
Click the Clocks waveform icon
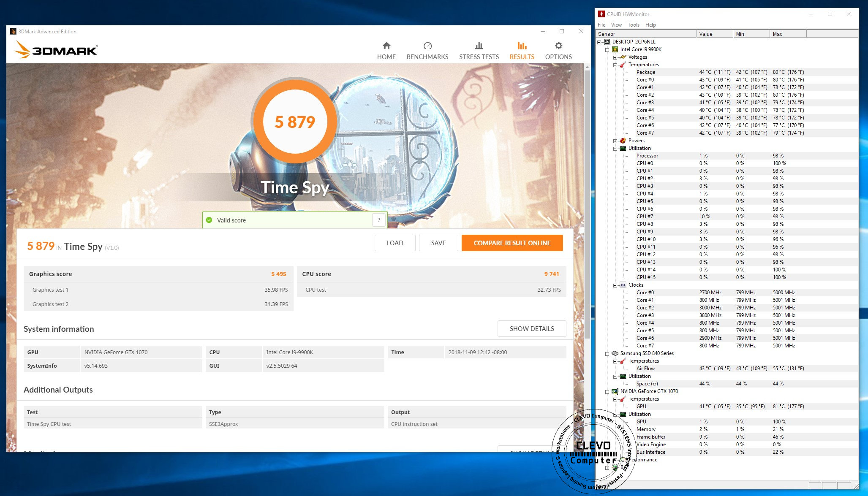pyautogui.click(x=623, y=285)
